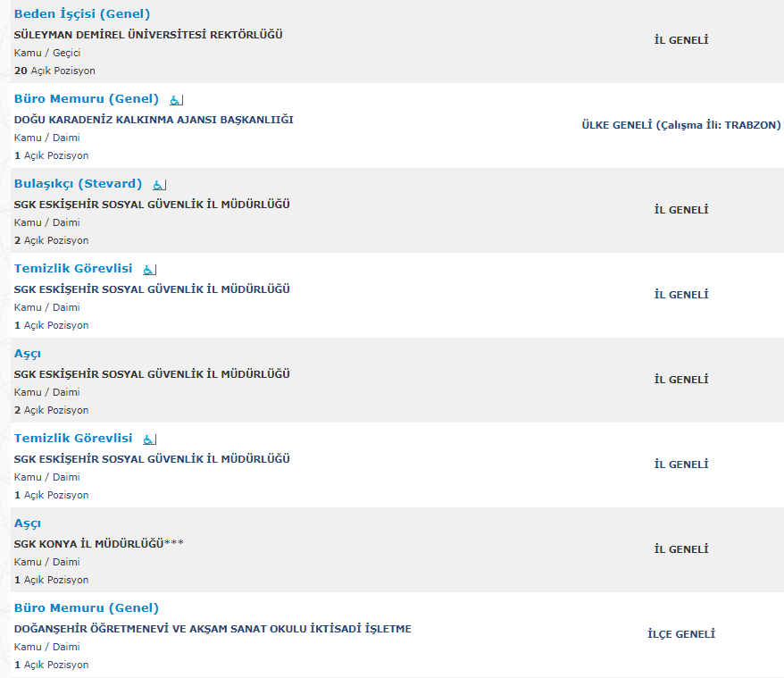Viewport: 784px width, 678px height.
Task: Click the wheelchair icon next to Bulaşıkçı (Stevard)
Action: click(x=159, y=185)
